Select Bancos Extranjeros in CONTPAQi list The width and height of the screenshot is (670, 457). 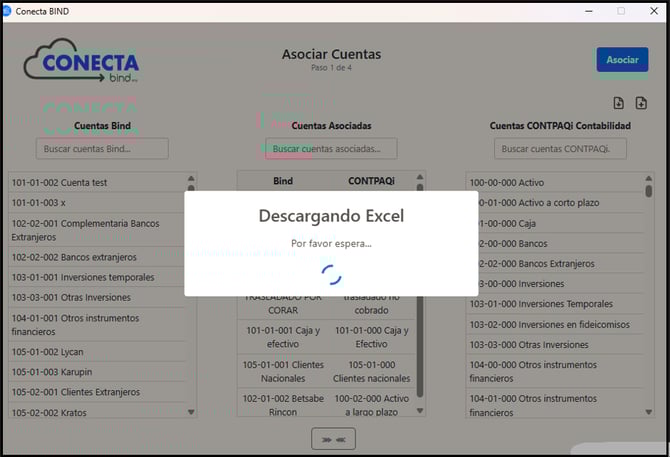pos(561,264)
